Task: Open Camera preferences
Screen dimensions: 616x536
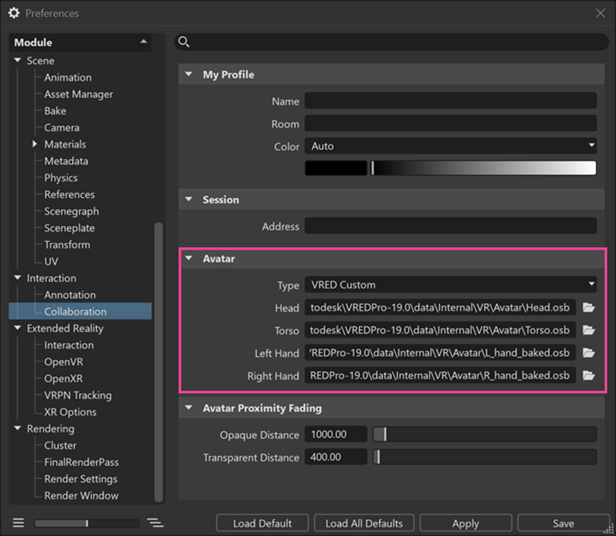Action: pyautogui.click(x=62, y=128)
